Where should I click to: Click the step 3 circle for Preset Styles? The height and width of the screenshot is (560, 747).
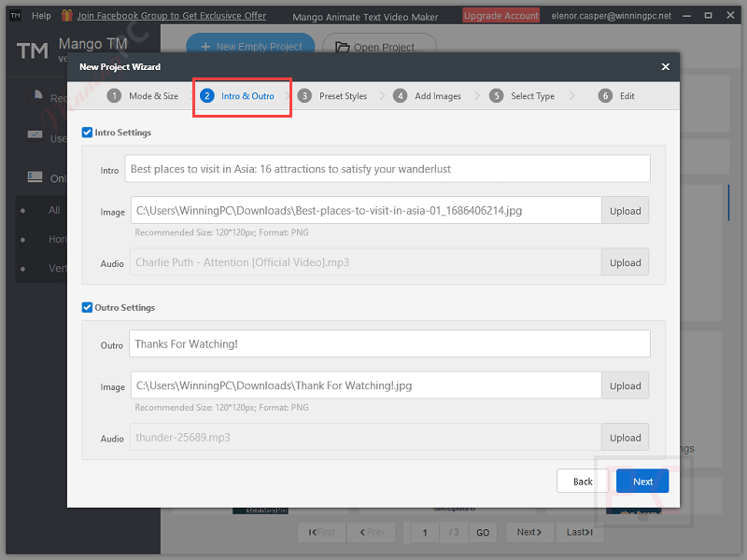coord(304,96)
